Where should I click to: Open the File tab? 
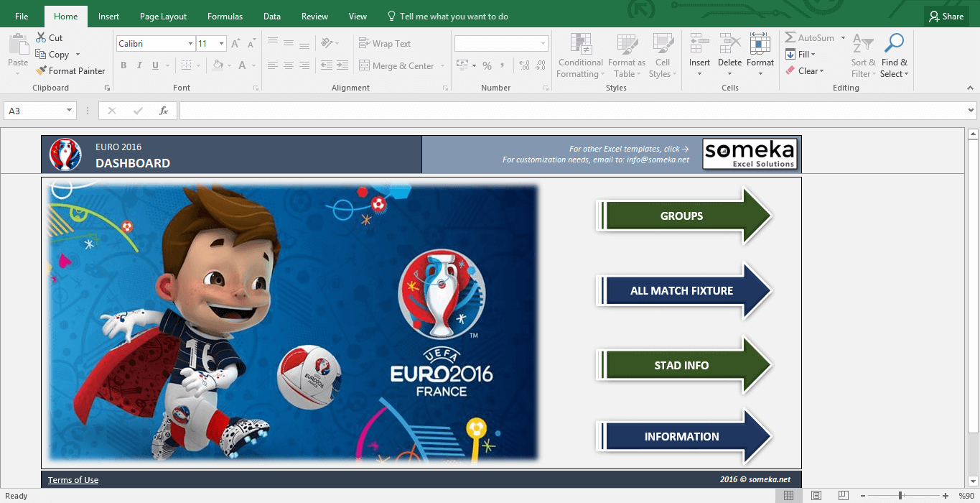[x=22, y=17]
